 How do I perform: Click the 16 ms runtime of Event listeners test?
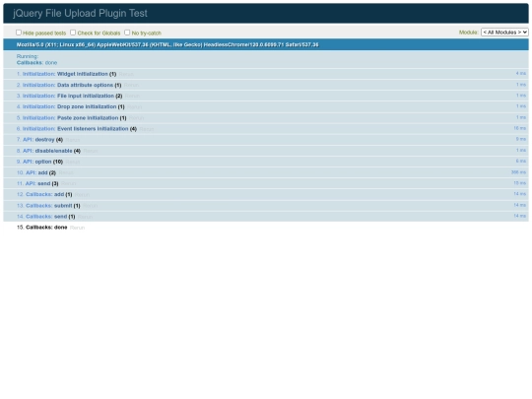519,128
